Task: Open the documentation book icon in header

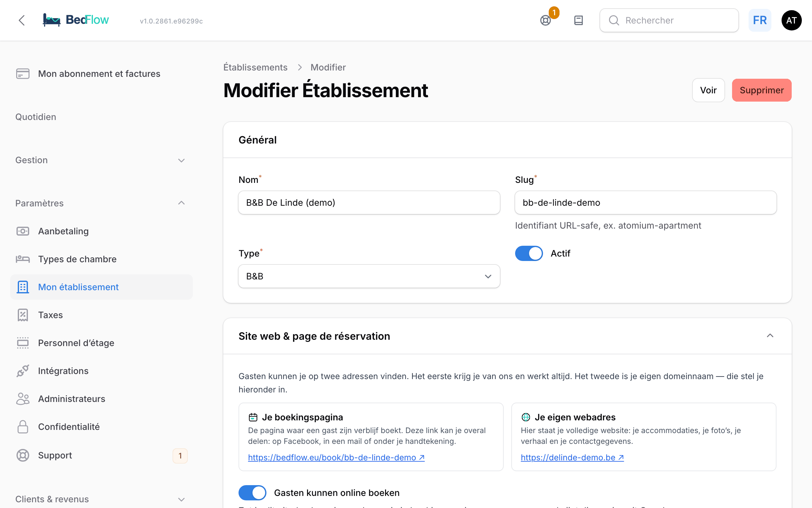Action: coord(579,21)
